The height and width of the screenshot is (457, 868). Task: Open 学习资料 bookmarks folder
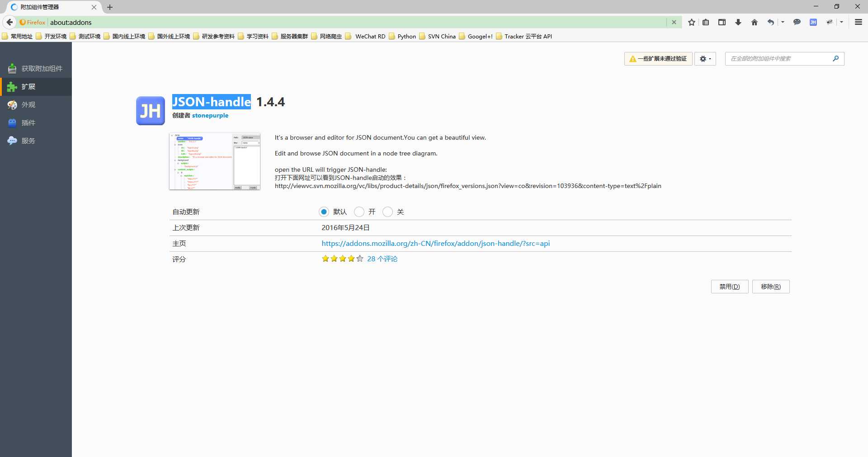[254, 37]
